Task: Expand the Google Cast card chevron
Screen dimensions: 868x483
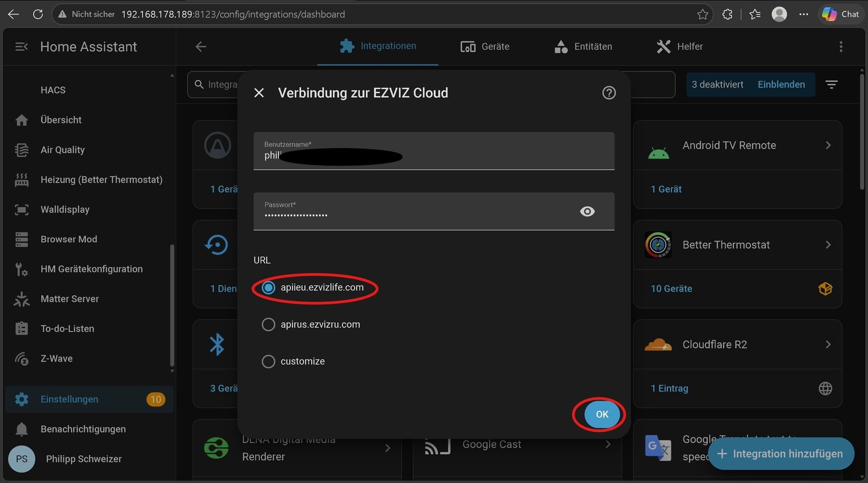Action: (x=608, y=444)
